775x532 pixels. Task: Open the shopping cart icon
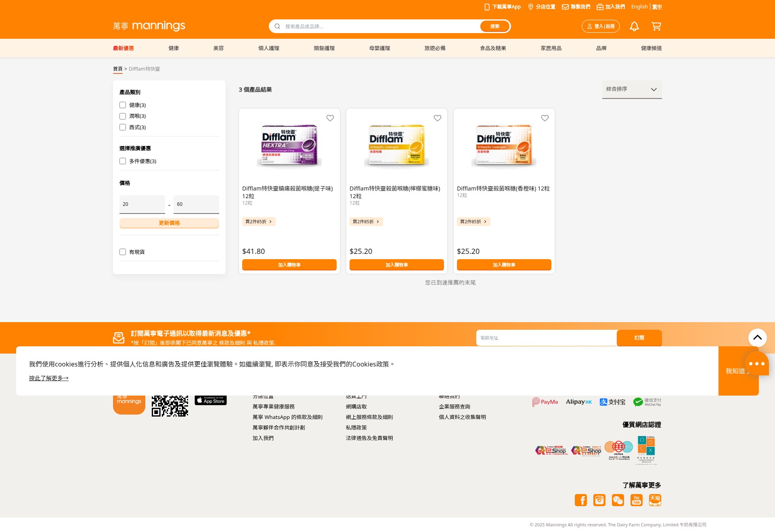coord(656,26)
